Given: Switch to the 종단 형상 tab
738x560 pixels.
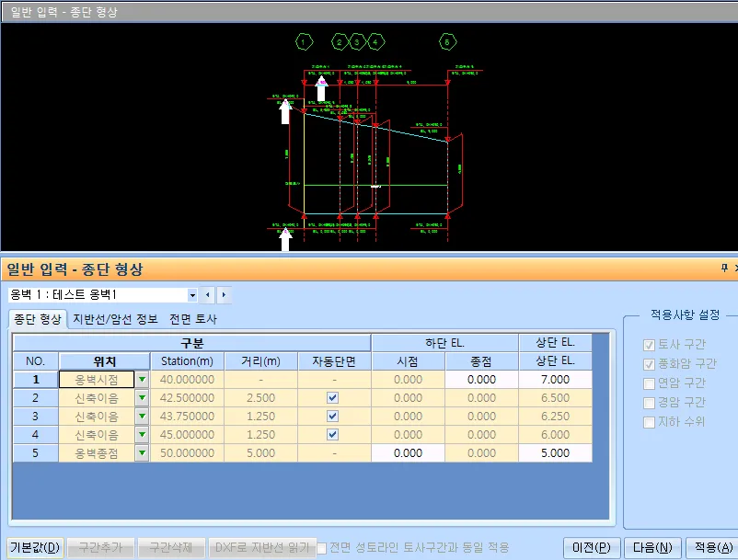Looking at the screenshot, I should coord(38,319).
